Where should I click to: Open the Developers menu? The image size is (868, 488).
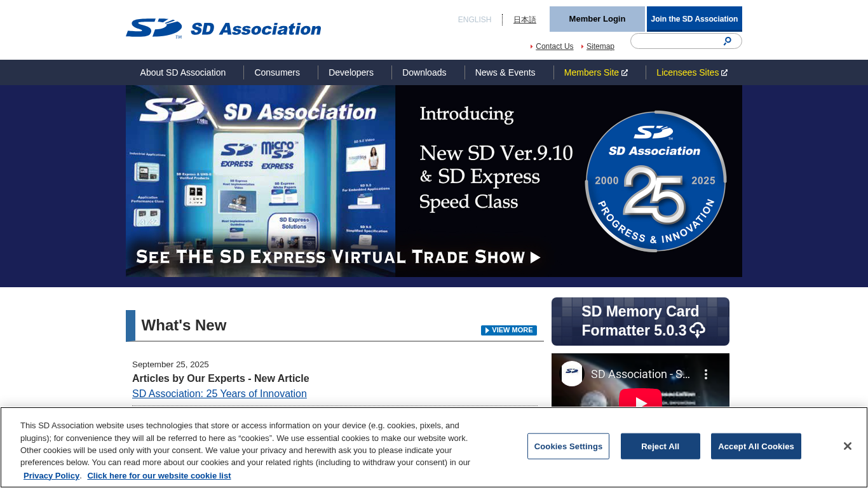[x=351, y=72]
